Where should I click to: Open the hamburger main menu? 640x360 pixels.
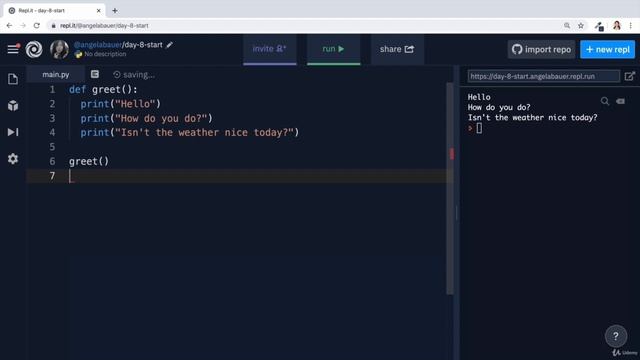(13, 49)
